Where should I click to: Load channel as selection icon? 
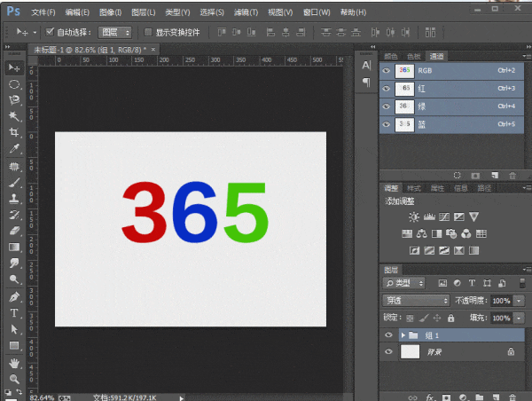click(457, 176)
